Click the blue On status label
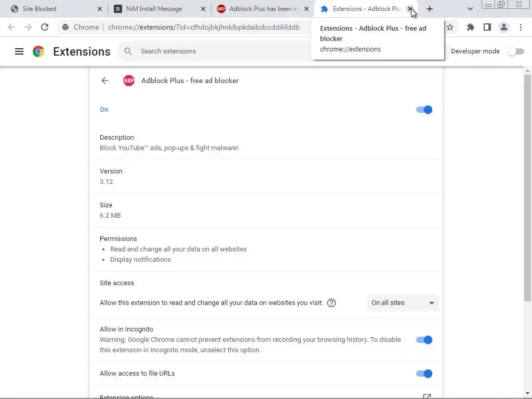The width and height of the screenshot is (532, 399). [x=104, y=110]
